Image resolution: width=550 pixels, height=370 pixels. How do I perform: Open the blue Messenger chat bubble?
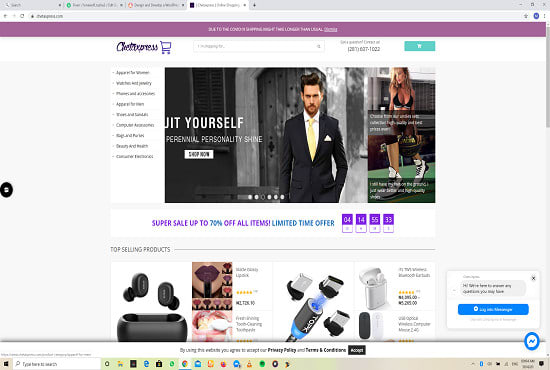(532, 341)
